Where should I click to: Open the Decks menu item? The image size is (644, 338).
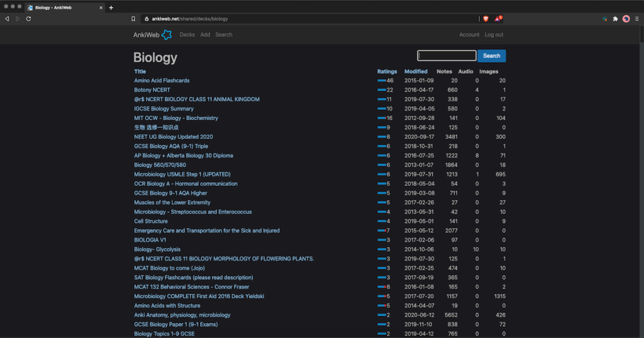187,35
